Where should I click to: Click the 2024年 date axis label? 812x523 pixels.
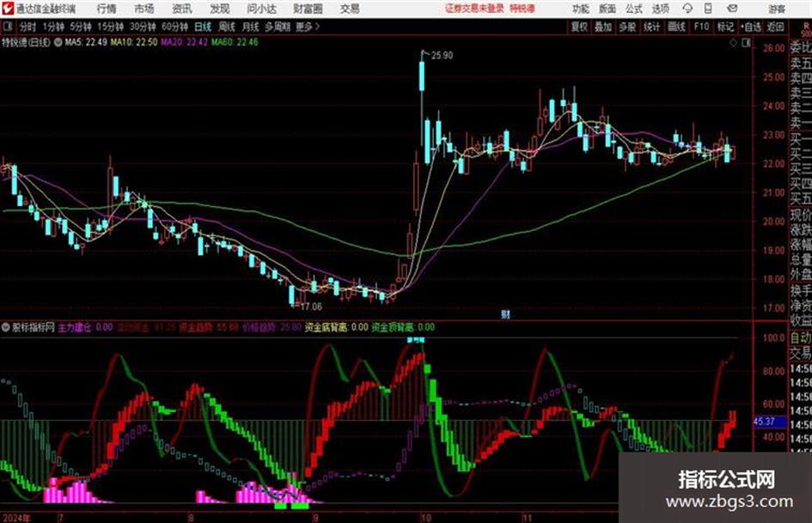16,518
